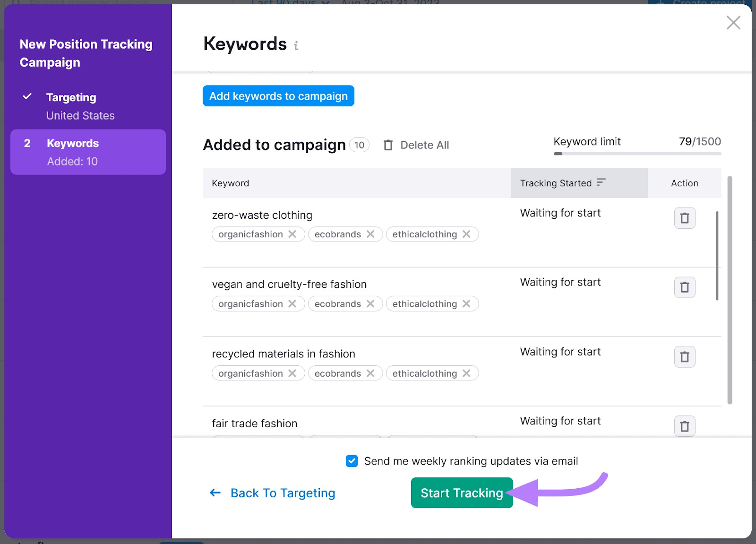Open the Last 90 days date dropdown
Viewport: 756px width, 544px height.
click(290, 2)
